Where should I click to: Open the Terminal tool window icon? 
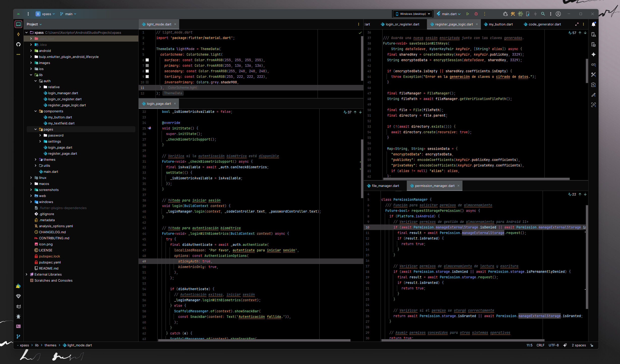18,326
